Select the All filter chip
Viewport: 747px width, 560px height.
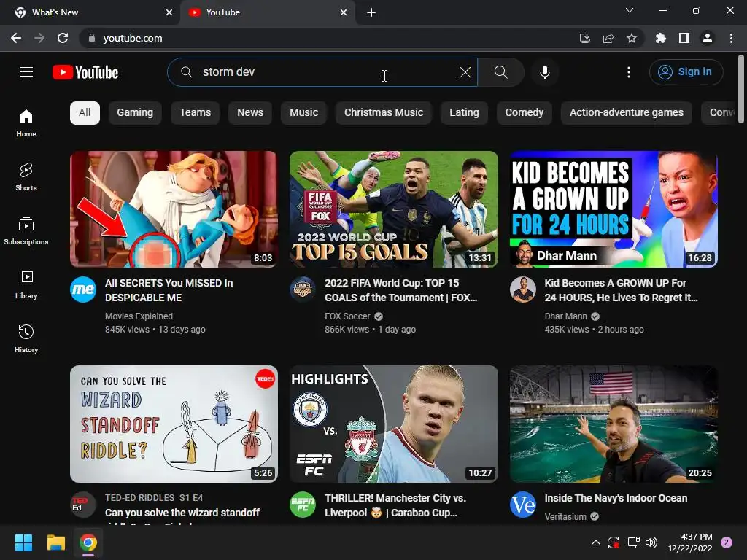[x=85, y=113]
